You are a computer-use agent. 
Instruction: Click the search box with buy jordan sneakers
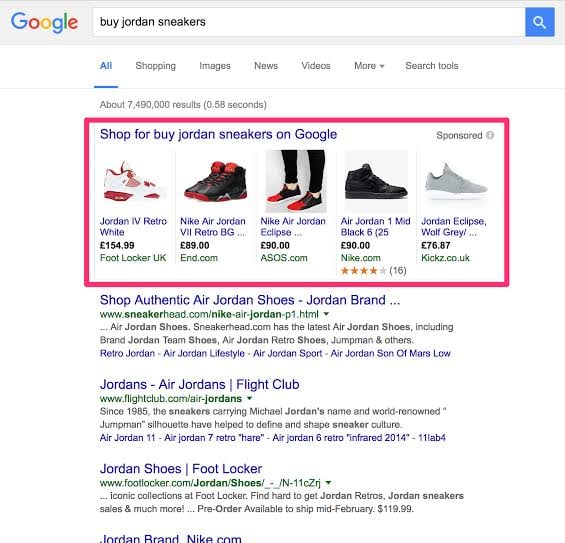pos(309,22)
